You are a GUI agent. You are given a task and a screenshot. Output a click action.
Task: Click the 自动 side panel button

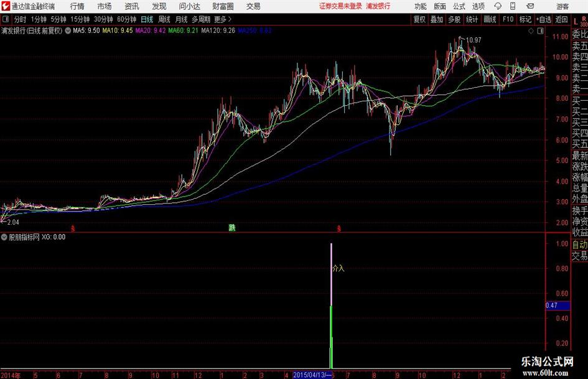pos(580,245)
